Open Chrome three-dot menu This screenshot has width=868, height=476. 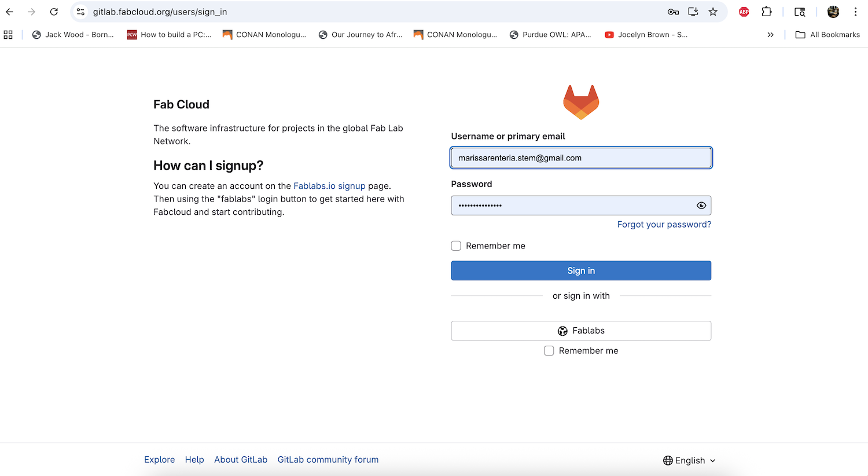855,12
